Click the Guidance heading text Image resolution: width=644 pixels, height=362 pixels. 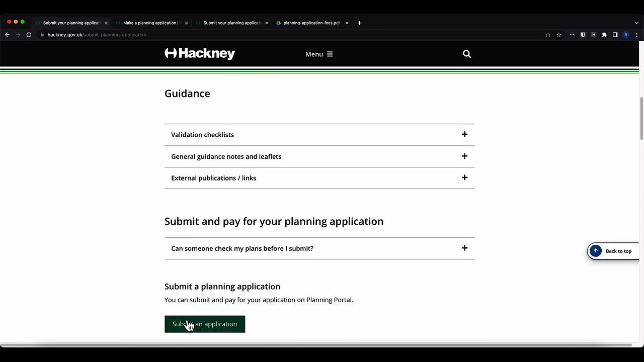click(187, 94)
